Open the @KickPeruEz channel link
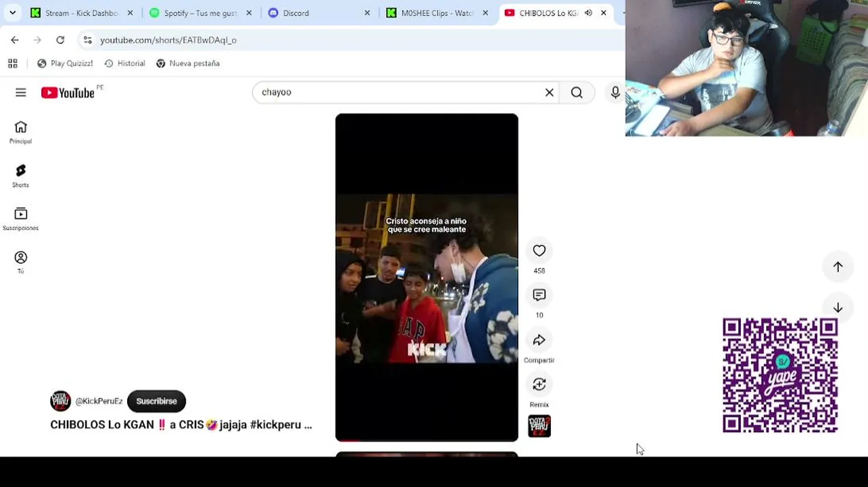Screen dimensions: 868x487 point(99,401)
